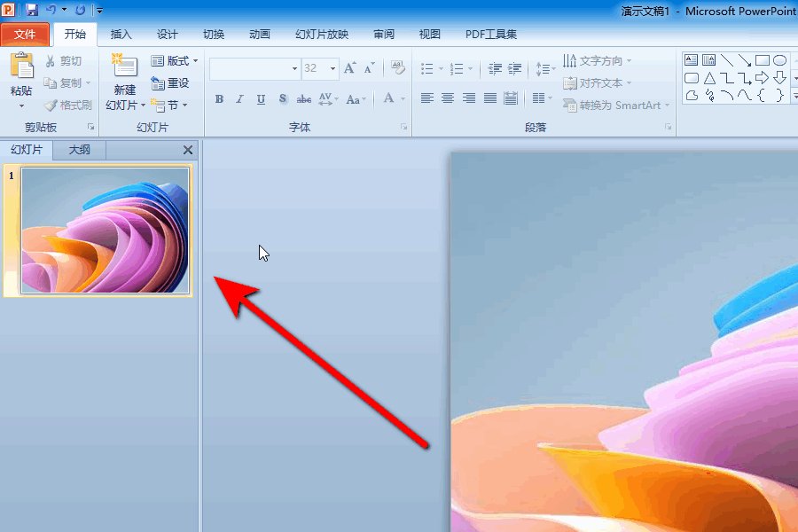Image resolution: width=798 pixels, height=532 pixels.
Task: Click the Text Shadow icon
Action: [282, 99]
